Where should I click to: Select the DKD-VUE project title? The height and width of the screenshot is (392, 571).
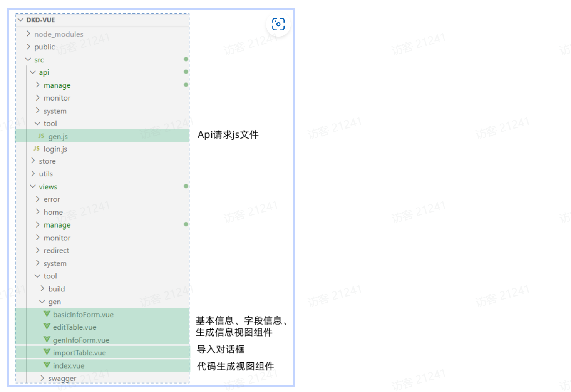40,20
